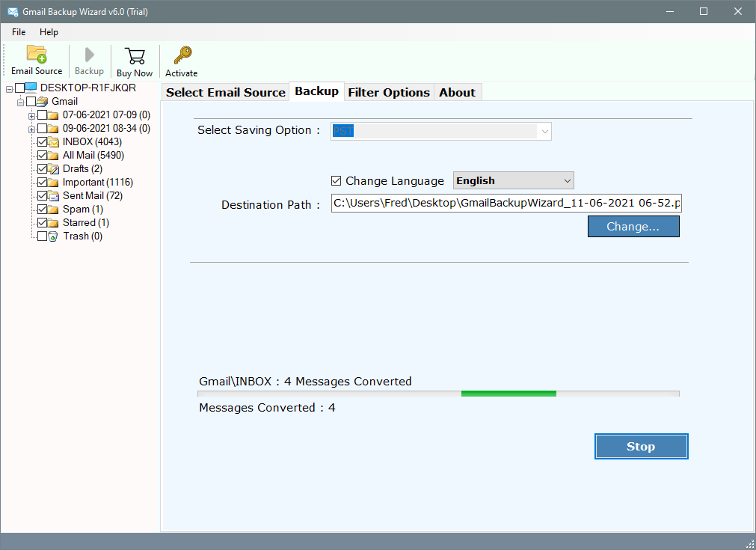Click the 09-06-2021 08-34 folder icon
The image size is (756, 550).
[x=53, y=129]
